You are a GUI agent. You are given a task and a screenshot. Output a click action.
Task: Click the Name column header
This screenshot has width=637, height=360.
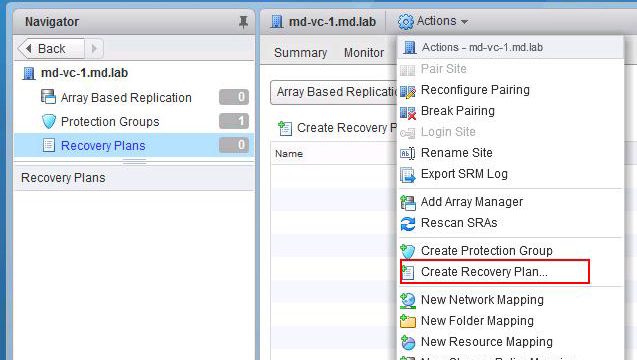pyautogui.click(x=289, y=154)
